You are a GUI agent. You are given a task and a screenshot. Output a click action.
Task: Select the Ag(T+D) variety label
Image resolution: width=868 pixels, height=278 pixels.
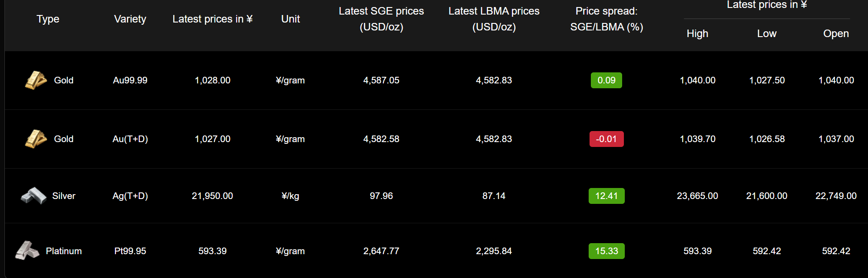point(130,196)
